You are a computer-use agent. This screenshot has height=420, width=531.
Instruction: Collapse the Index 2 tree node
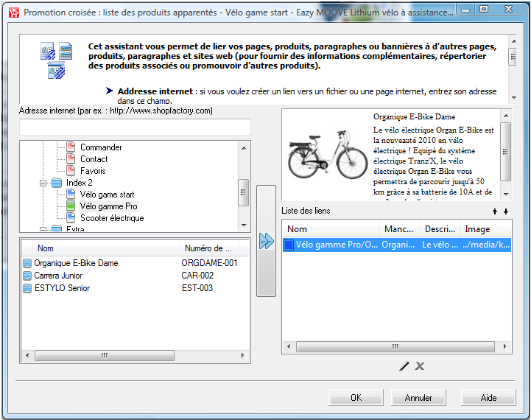pos(43,183)
